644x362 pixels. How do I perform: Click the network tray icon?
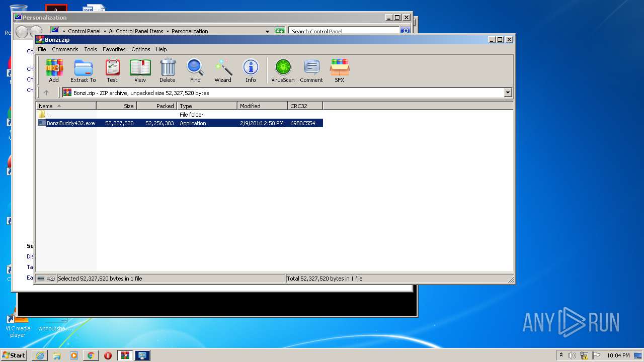pyautogui.click(x=584, y=355)
